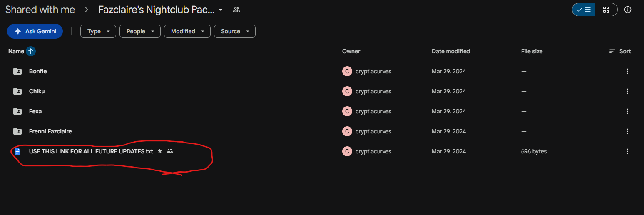Viewport: 644px width, 215px height.
Task: Open the Frenni Fazclaire folder
Action: click(x=50, y=131)
